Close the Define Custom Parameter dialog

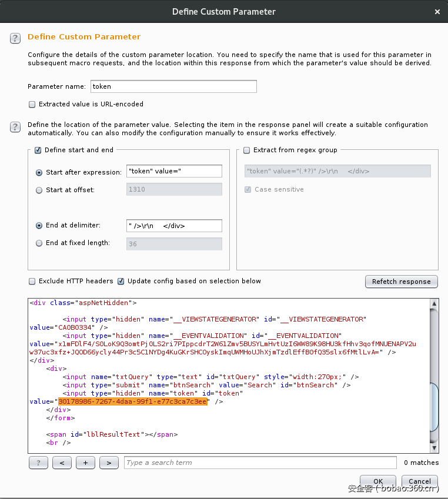point(436,12)
